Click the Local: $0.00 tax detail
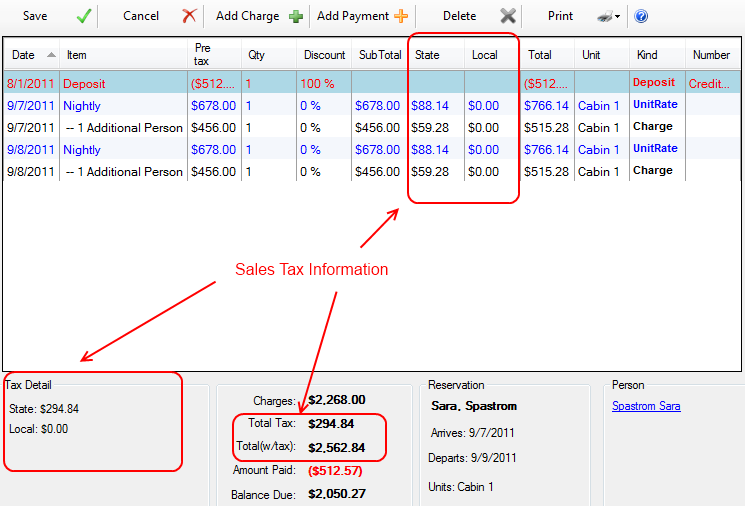Screen dimensions: 745x506 (x=38, y=429)
